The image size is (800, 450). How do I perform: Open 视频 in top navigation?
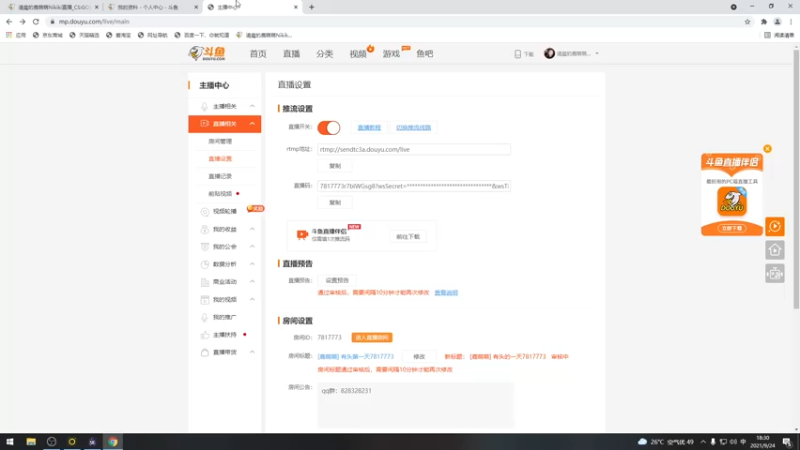coord(358,54)
